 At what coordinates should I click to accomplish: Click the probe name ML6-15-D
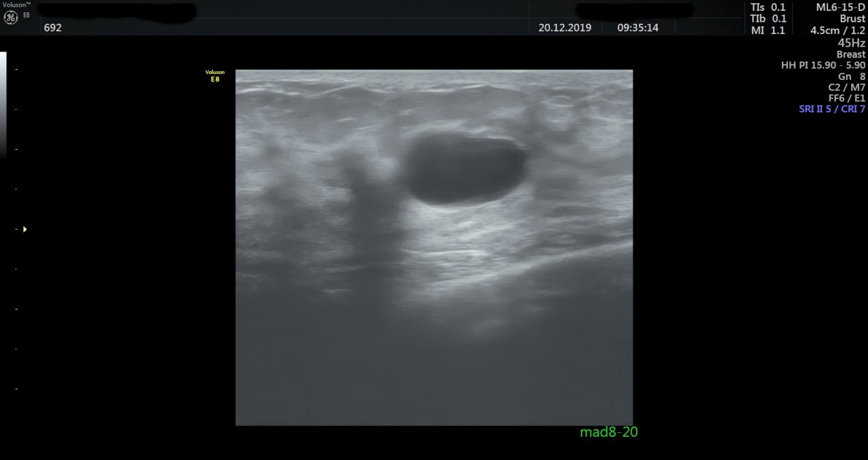pos(841,7)
